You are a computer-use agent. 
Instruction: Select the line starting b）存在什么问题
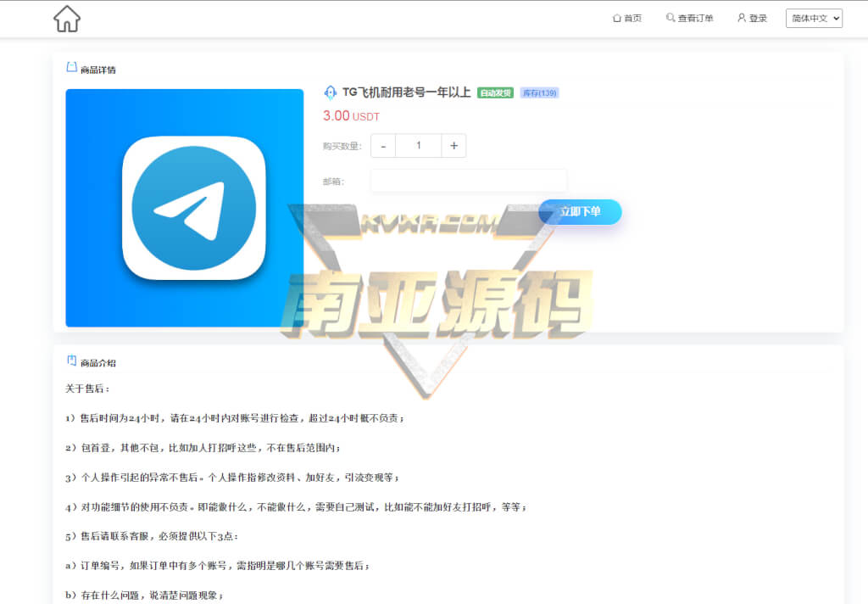(144, 596)
